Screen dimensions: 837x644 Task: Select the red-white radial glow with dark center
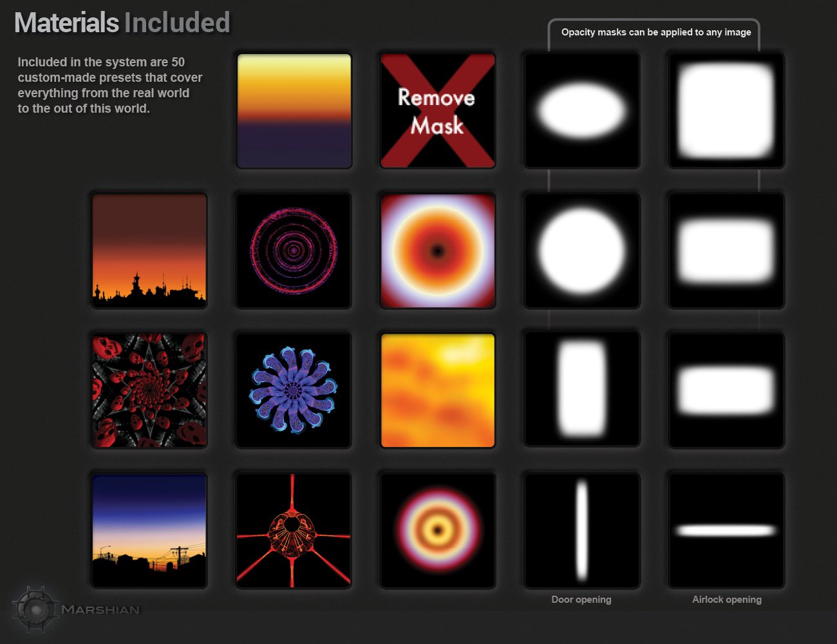(438, 251)
